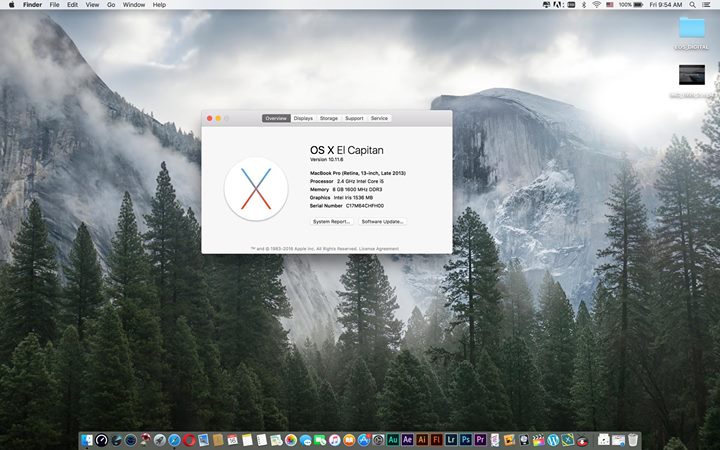This screenshot has height=450, width=720.
Task: Open the Apple menu
Action: point(11,5)
